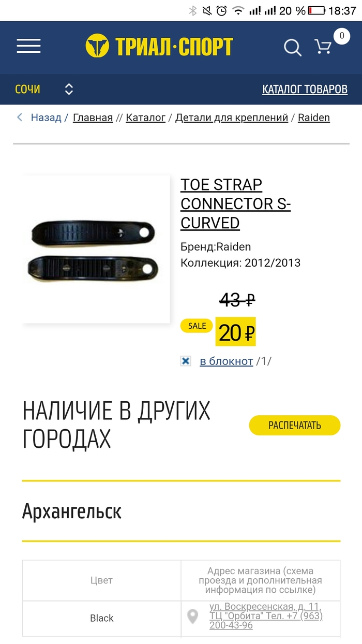Open the Каталог товаров menu

[x=305, y=90]
